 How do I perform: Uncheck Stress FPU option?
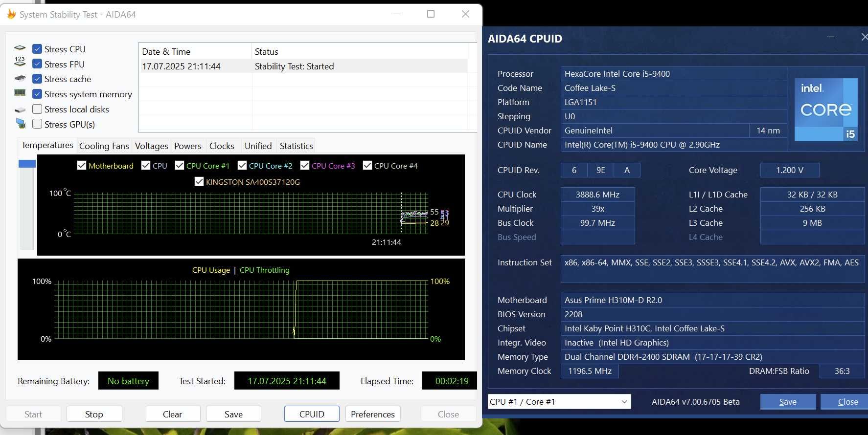point(37,64)
